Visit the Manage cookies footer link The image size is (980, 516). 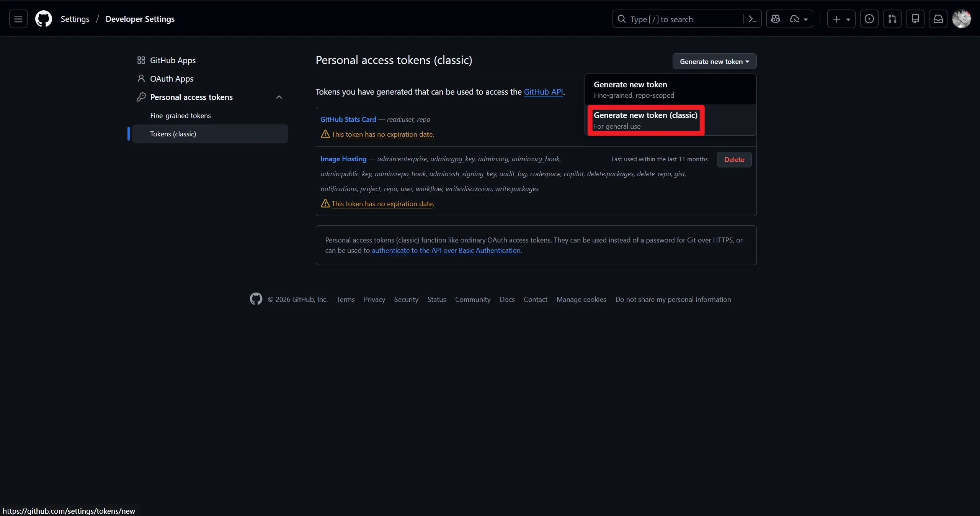pyautogui.click(x=581, y=299)
